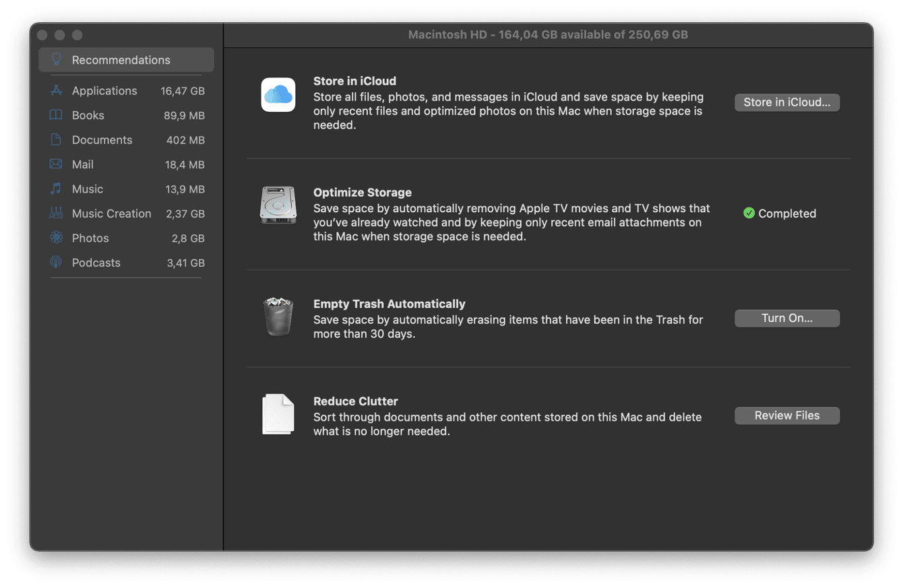
Task: Click the Podcasts icon in sidebar
Action: tap(57, 263)
